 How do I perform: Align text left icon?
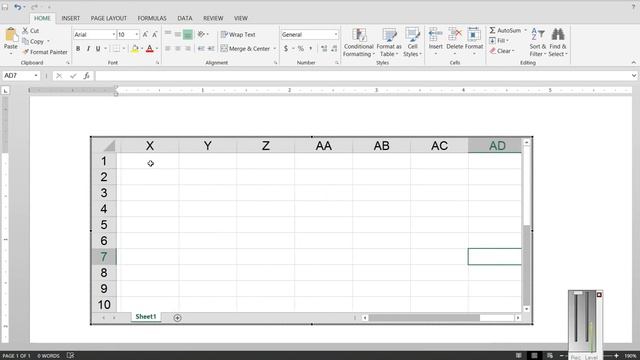pyautogui.click(x=168, y=49)
